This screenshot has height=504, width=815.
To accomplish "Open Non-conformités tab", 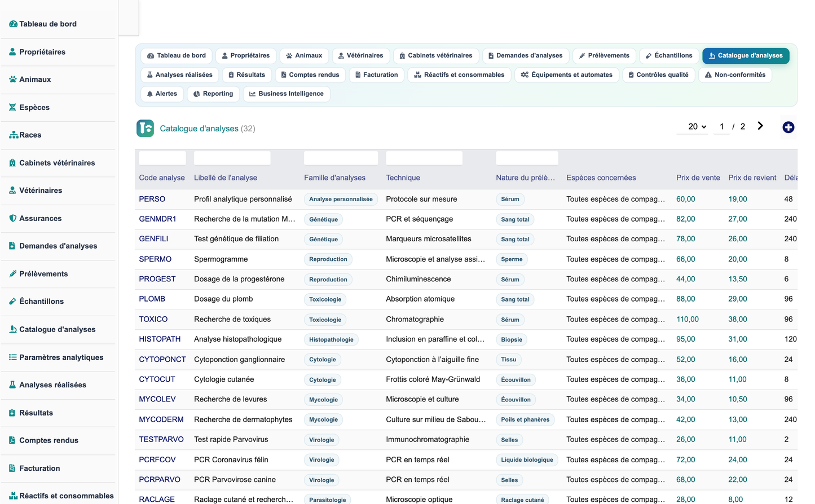I will pyautogui.click(x=735, y=75).
